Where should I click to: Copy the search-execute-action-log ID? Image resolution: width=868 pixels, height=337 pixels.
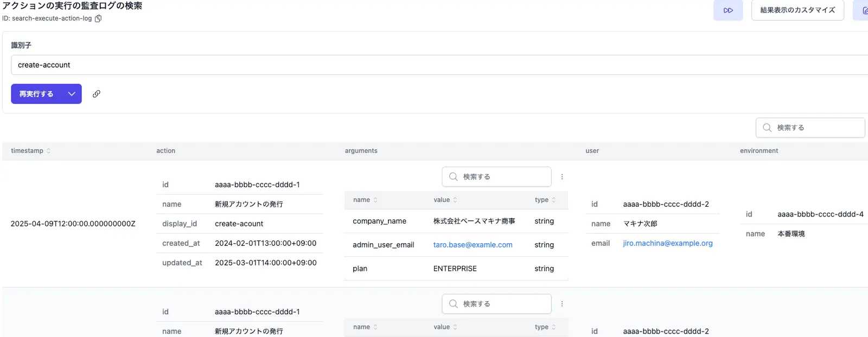point(98,18)
